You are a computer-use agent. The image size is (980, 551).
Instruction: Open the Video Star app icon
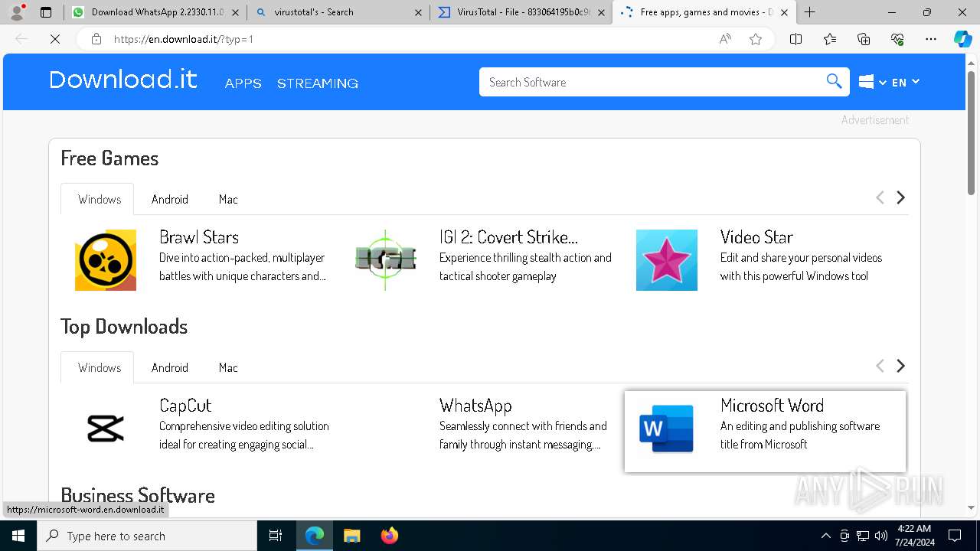click(667, 260)
